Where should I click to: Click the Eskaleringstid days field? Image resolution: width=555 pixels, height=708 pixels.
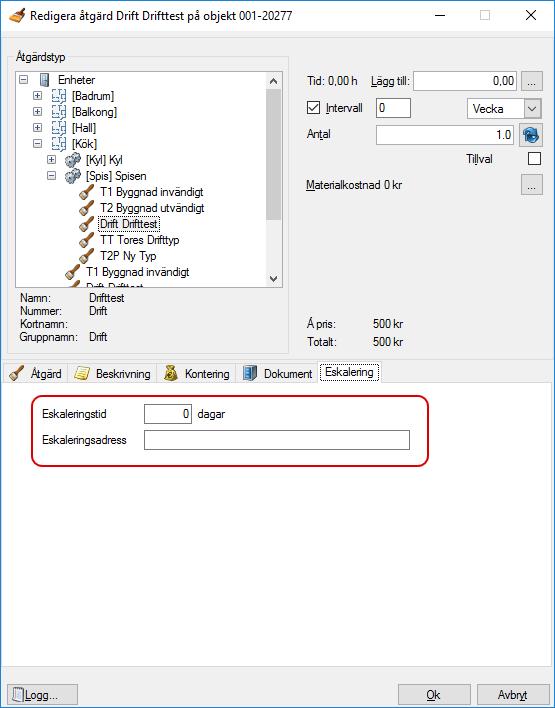pos(168,414)
